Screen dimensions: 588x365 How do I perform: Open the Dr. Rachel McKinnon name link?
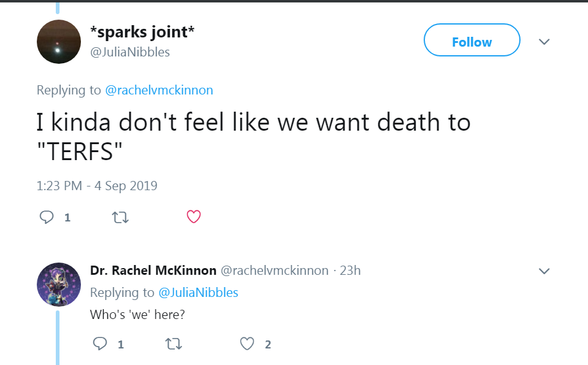point(153,271)
